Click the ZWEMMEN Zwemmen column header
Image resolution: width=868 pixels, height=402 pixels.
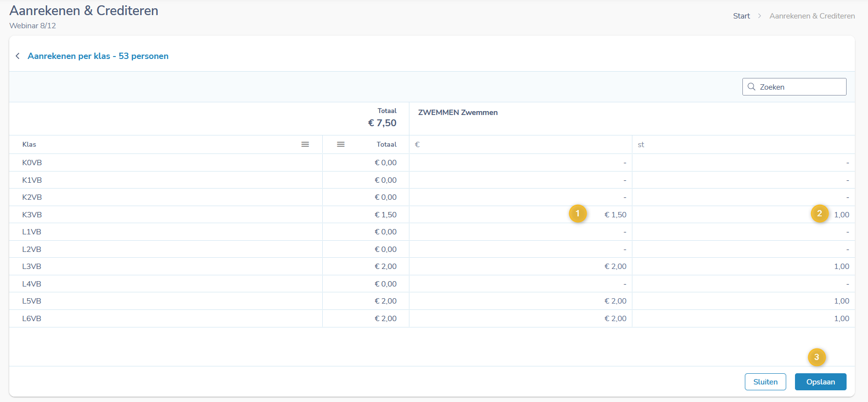458,113
